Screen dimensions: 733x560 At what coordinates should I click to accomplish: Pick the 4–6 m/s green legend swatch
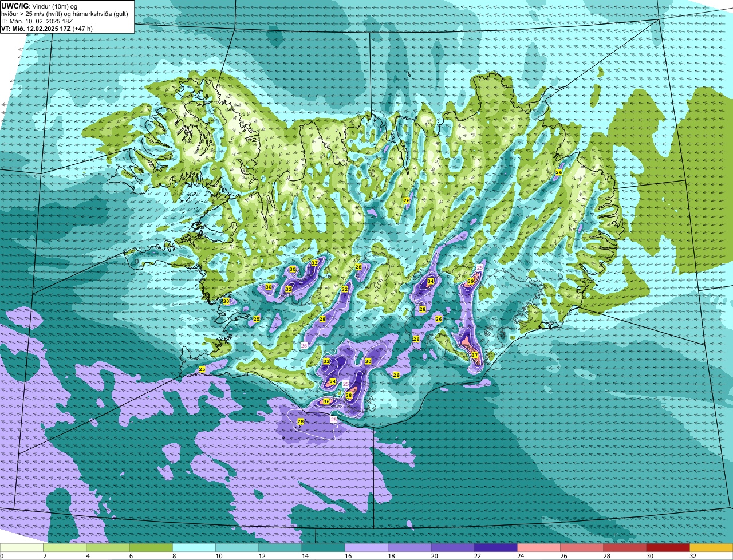tap(108, 547)
